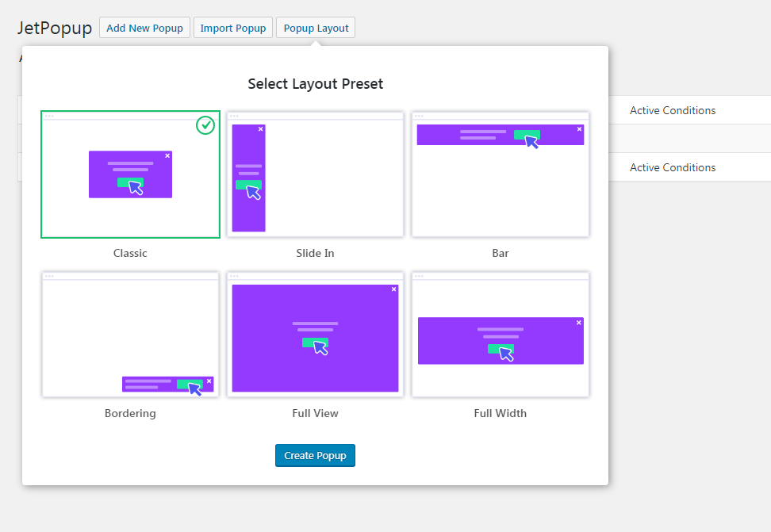Click the X icon in Bordering preview
The height and width of the screenshot is (532, 771).
209,381
